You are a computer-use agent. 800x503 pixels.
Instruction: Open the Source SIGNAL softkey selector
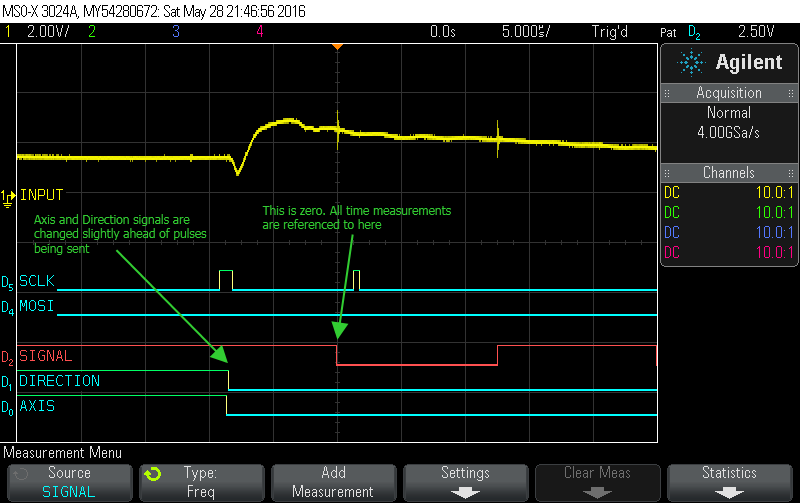pyautogui.click(x=68, y=481)
